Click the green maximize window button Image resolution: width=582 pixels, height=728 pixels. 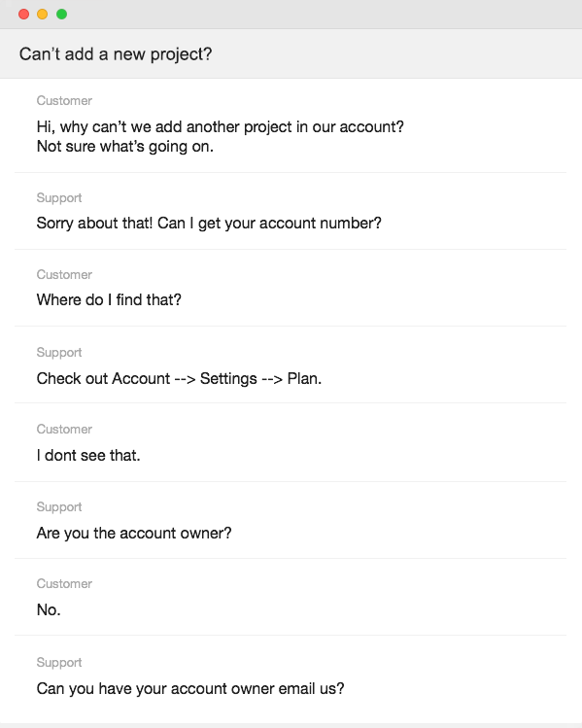[61, 15]
